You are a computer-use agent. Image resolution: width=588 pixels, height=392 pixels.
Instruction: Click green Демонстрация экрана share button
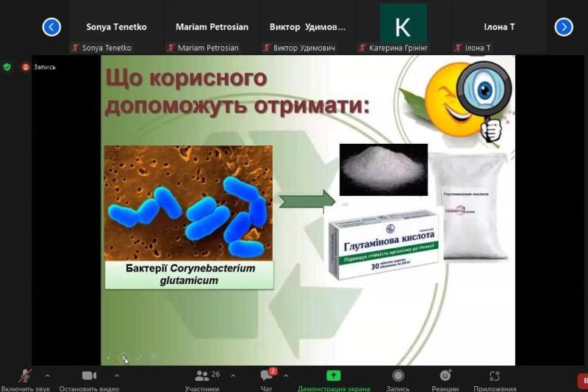(334, 380)
